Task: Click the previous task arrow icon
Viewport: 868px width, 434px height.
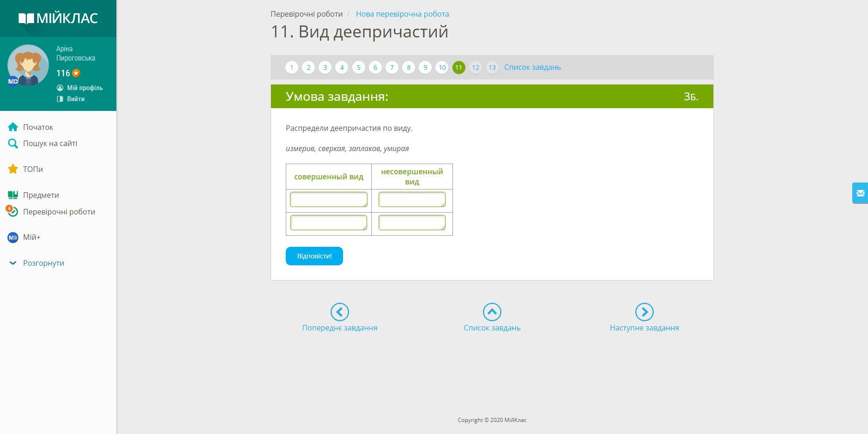Action: coord(340,312)
